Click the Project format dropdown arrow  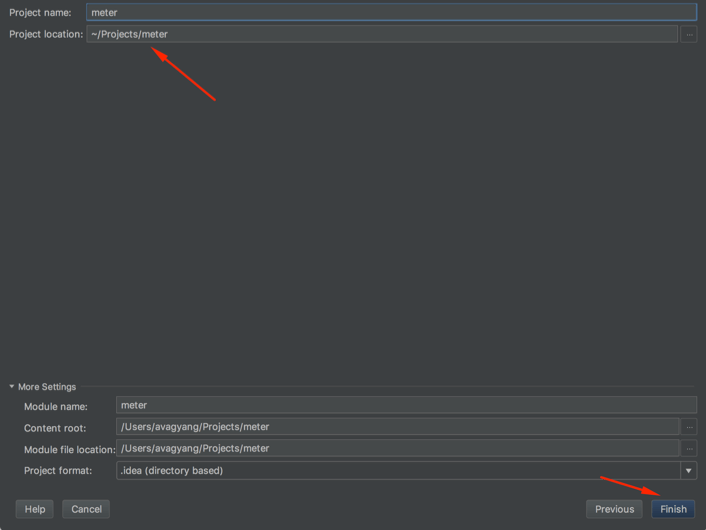[x=688, y=470]
